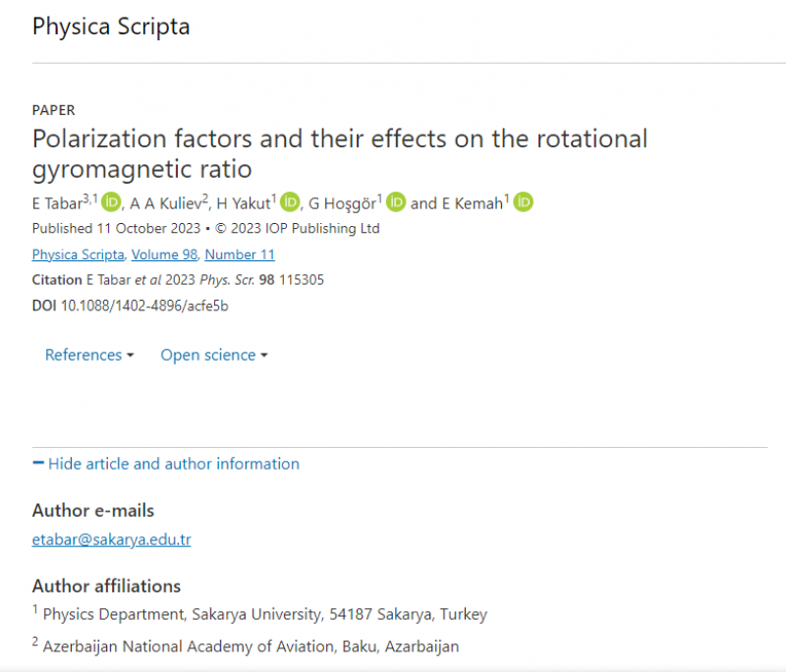Screen dimensions: 786x672
Task: Open E Kemah's ORCID iD icon
Action: pyautogui.click(x=524, y=202)
